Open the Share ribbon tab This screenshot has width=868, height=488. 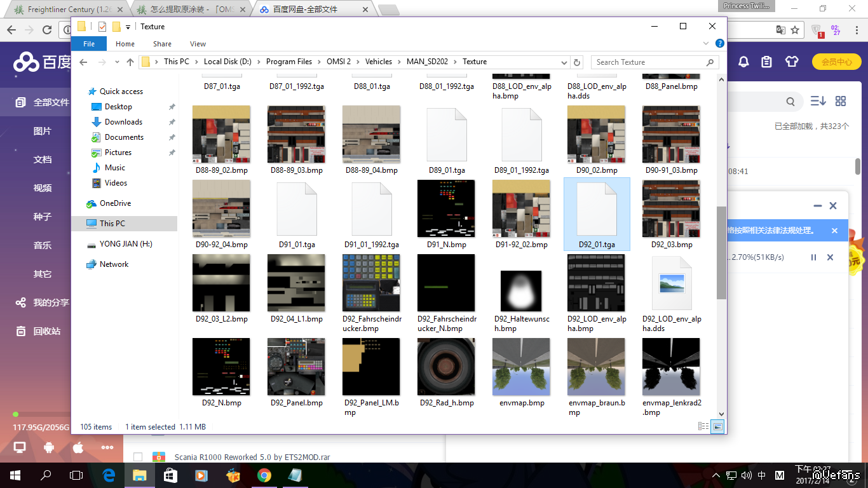point(162,44)
